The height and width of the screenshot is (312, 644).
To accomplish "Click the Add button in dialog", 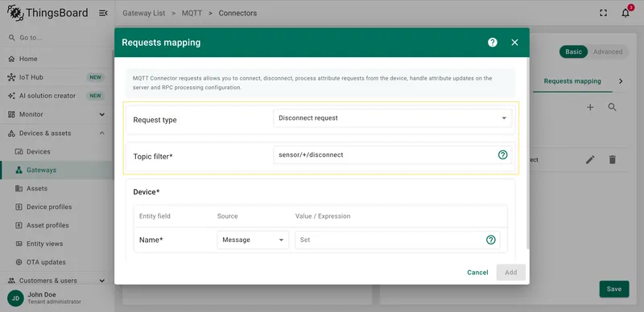I will (x=511, y=273).
